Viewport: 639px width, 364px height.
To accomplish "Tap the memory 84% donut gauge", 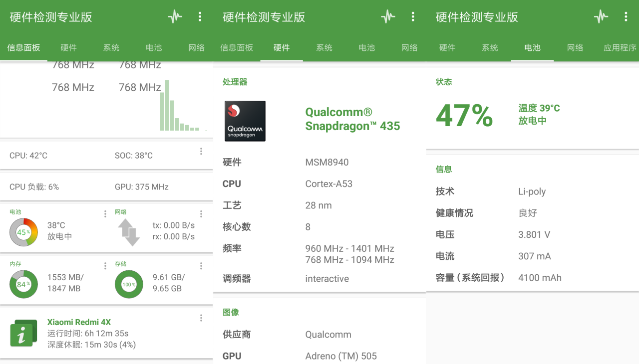I will coord(23,284).
